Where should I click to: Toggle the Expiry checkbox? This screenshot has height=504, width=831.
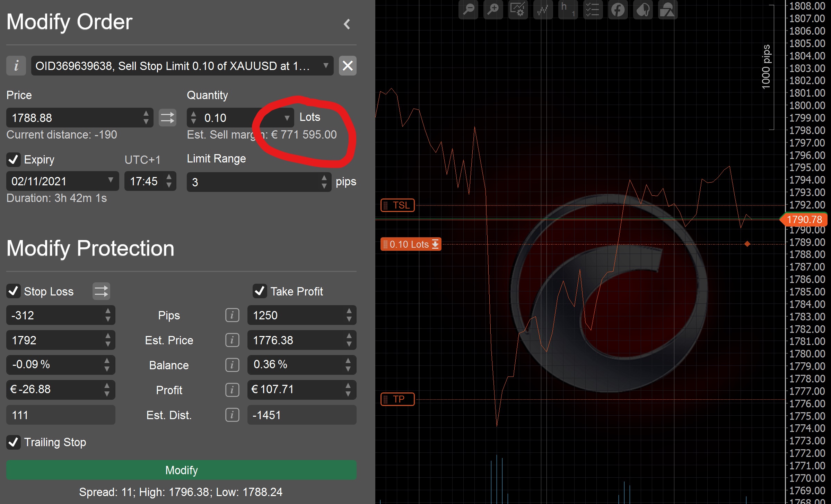coord(14,160)
